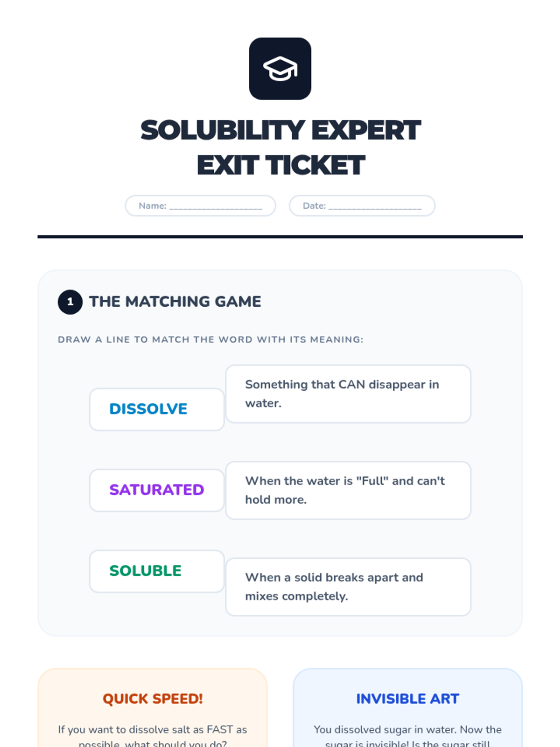Click the dark horizontal divider line

[280, 237]
